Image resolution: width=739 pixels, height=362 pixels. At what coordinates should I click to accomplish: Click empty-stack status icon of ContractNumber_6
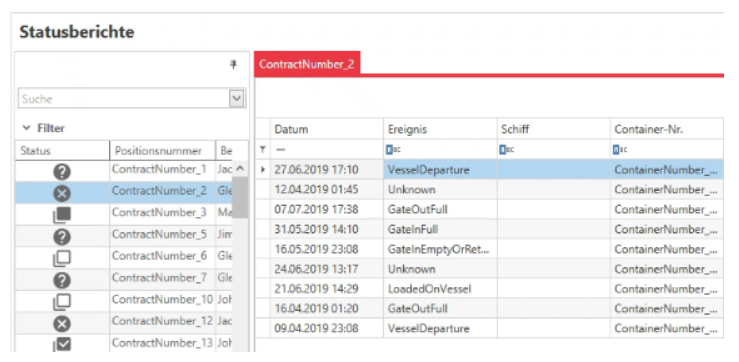click(62, 258)
